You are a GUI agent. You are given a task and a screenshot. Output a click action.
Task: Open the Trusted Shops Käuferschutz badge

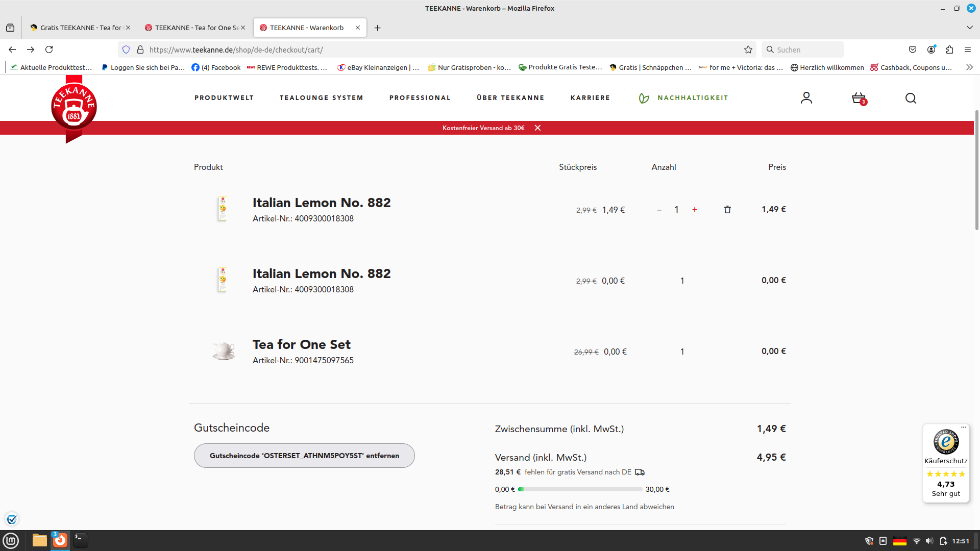[x=946, y=463]
